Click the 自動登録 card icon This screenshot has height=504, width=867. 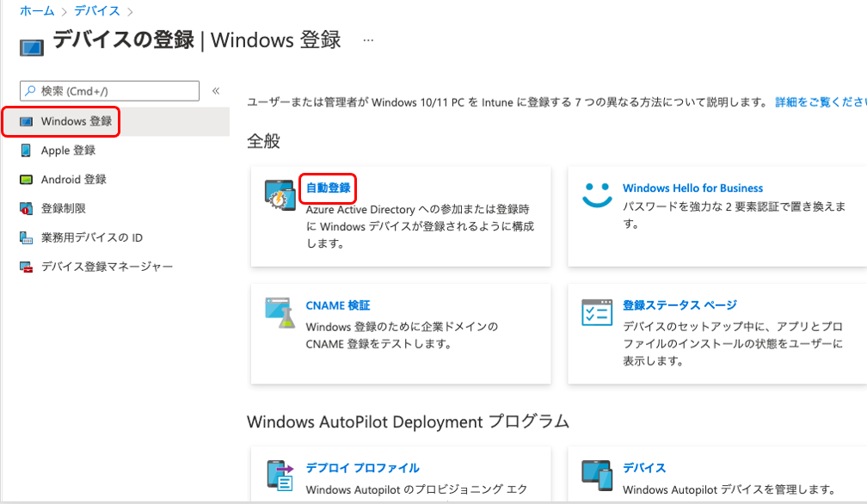pyautogui.click(x=280, y=194)
